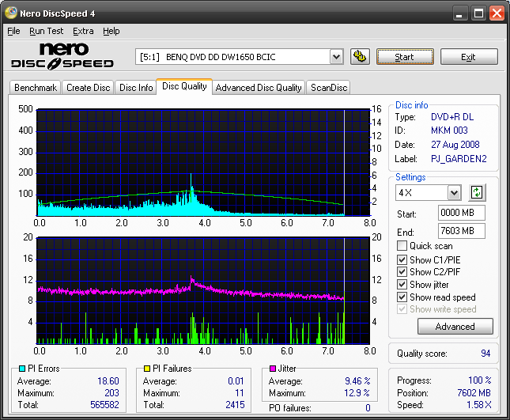Click the Position value 7602 MB
The width and height of the screenshot is (510, 420).
pos(474,393)
